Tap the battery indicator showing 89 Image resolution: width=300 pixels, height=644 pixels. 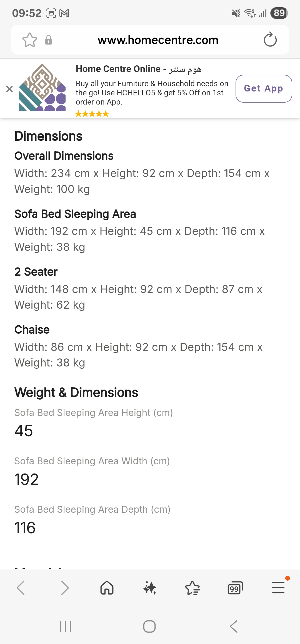(x=279, y=12)
